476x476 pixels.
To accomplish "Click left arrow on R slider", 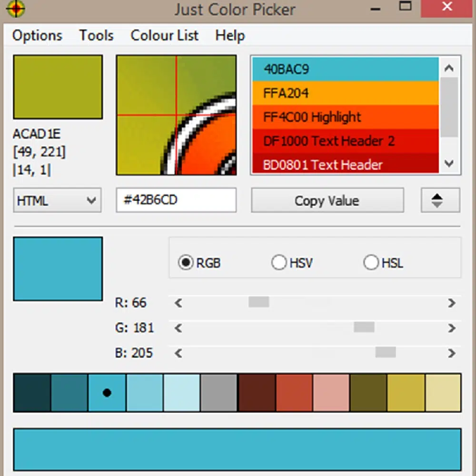I will pyautogui.click(x=178, y=303).
